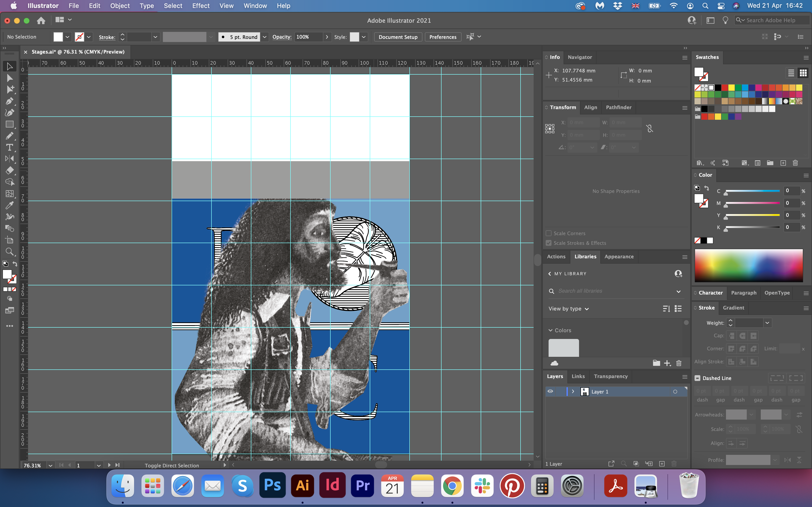
Task: Expand Layer 1 contents
Action: click(573, 391)
